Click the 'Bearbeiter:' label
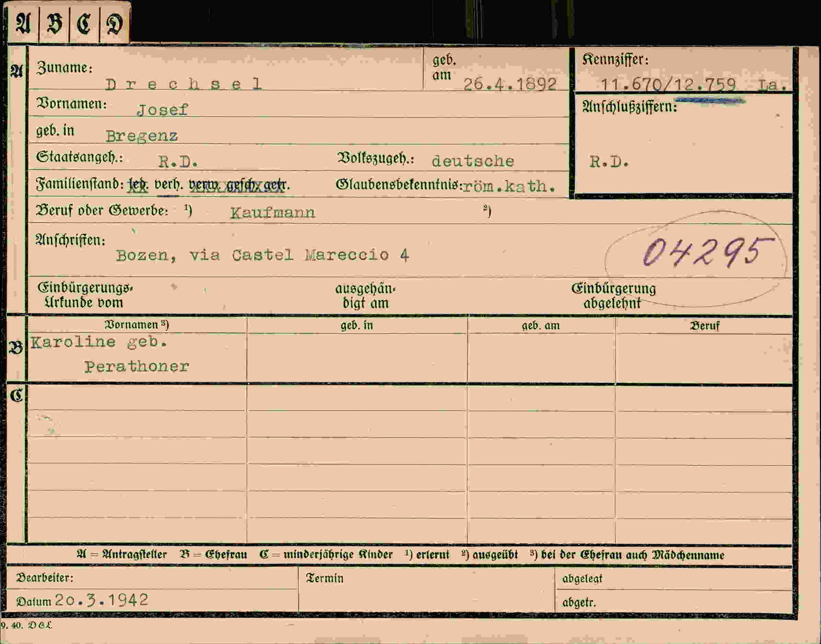Viewport: 821px width, 644px height. click(x=45, y=578)
